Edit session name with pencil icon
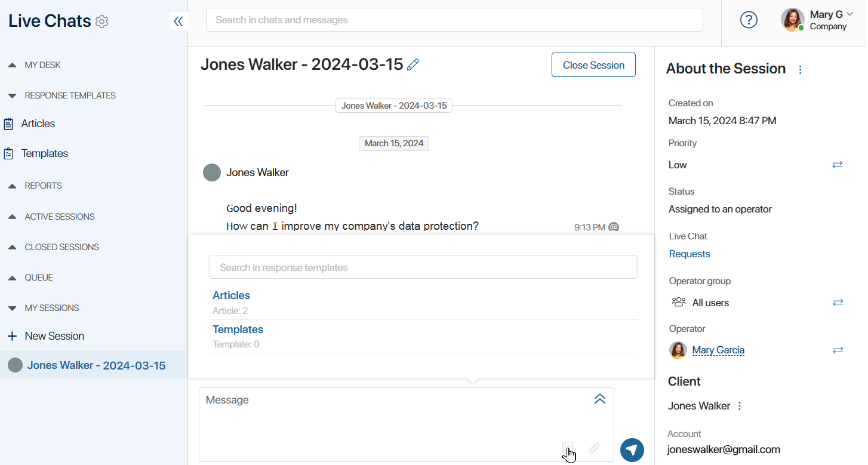This screenshot has height=465, width=868. (413, 64)
